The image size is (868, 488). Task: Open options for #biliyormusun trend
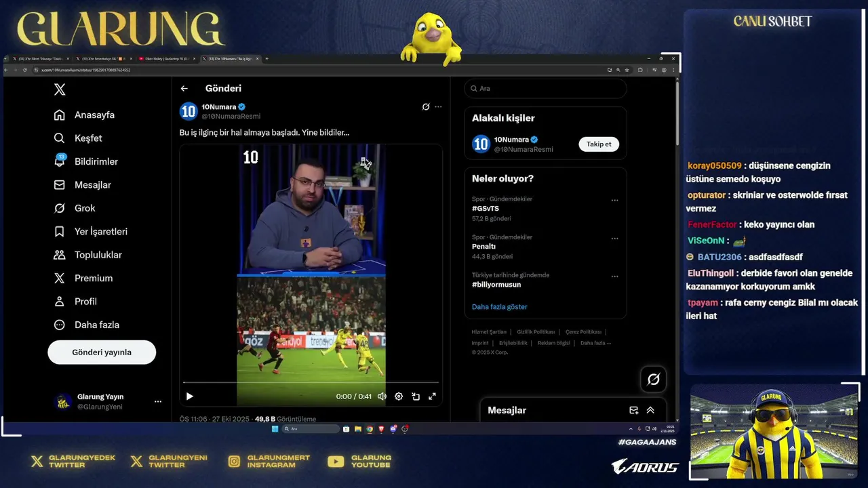coord(614,277)
